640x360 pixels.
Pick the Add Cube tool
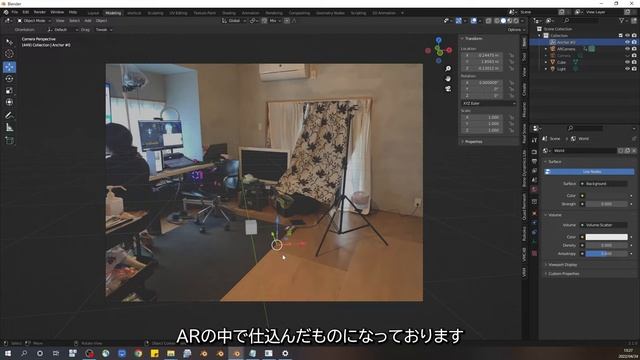point(9,140)
